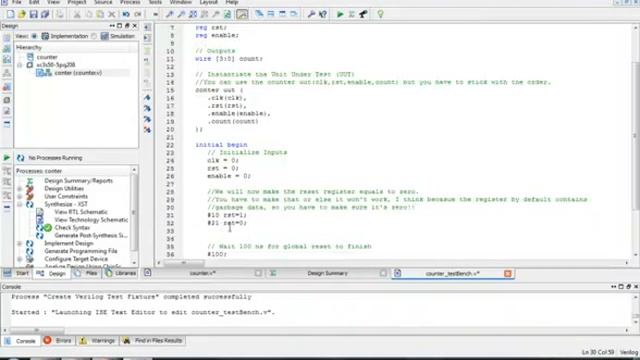The width and height of the screenshot is (640, 360).
Task: Click the xc3s50 device chip icon
Action: [30, 65]
